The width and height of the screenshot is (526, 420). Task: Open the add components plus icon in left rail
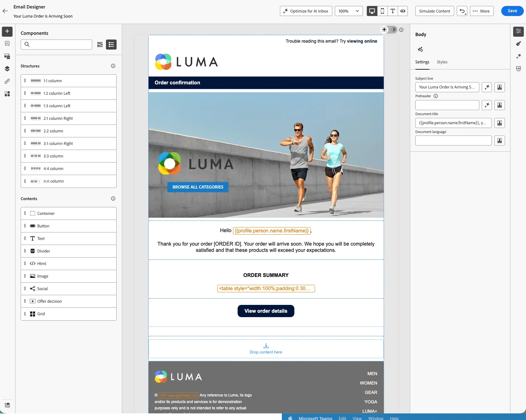[x=7, y=31]
